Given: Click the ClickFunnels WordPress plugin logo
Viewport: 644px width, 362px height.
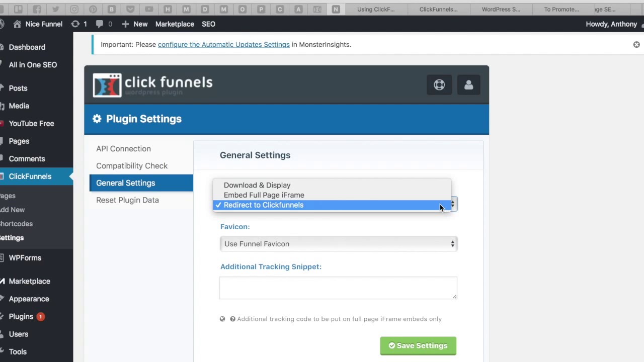Looking at the screenshot, I should coord(153,85).
